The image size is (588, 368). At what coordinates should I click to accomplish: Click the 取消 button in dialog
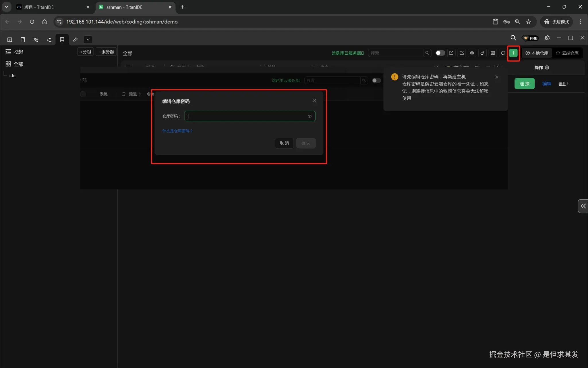pos(284,143)
